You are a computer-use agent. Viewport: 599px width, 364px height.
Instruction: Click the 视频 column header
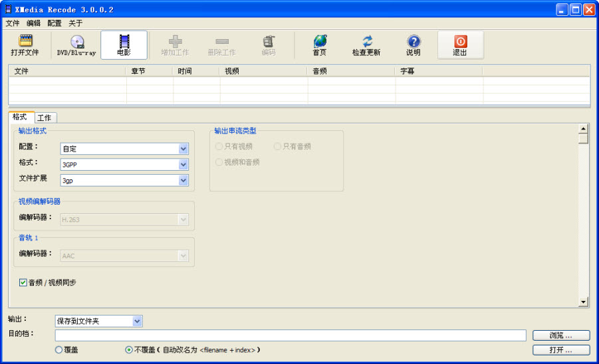coord(263,71)
